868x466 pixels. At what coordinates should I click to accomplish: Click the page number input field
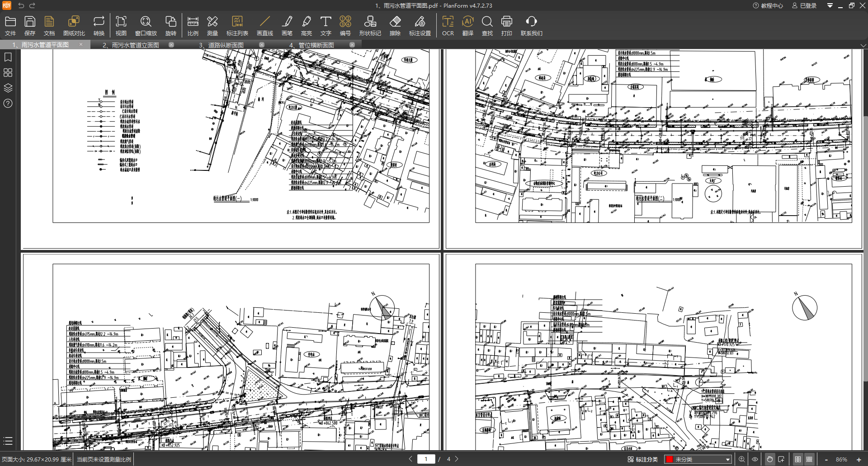click(426, 459)
